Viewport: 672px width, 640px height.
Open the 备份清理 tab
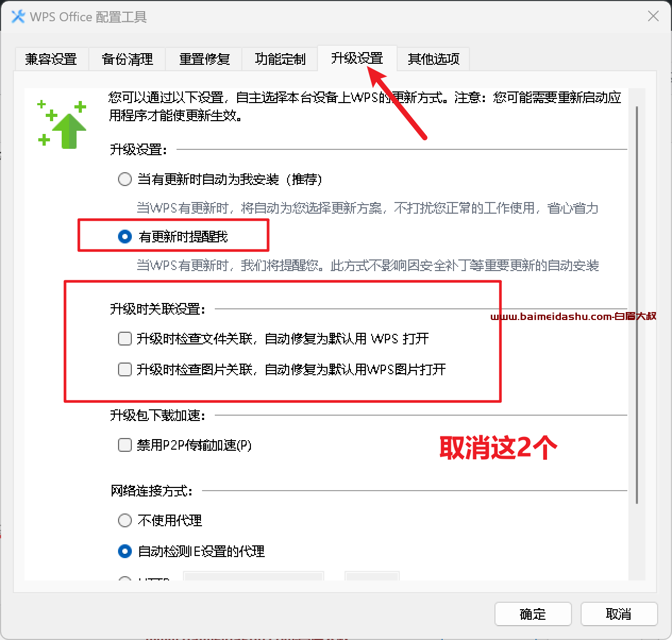point(128,59)
